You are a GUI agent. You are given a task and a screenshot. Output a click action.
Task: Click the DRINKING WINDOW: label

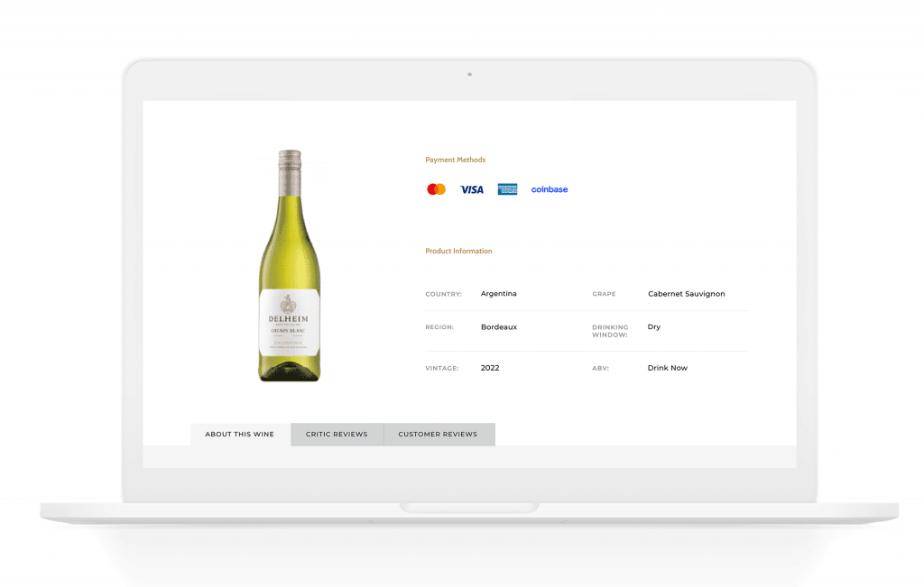click(x=610, y=331)
